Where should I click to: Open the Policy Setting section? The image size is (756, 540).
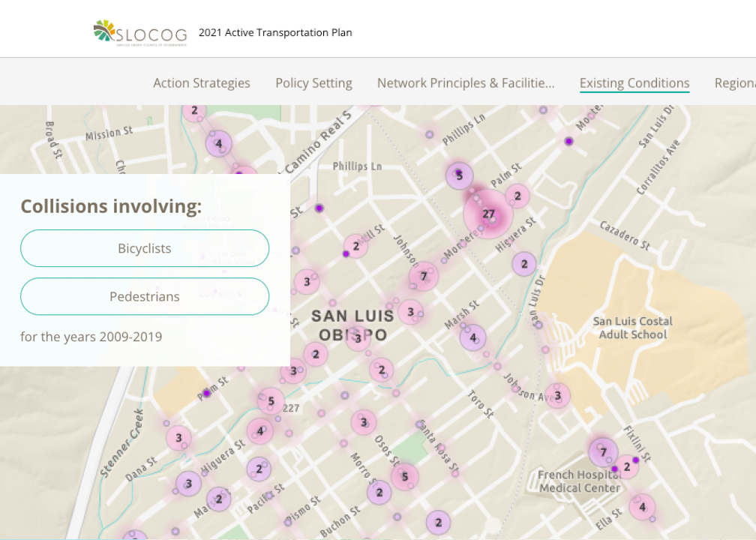313,83
